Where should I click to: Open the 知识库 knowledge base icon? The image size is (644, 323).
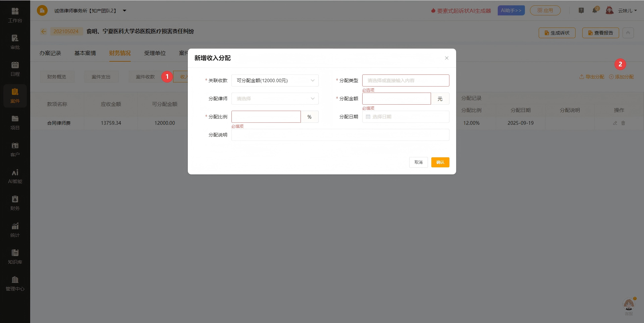point(15,256)
